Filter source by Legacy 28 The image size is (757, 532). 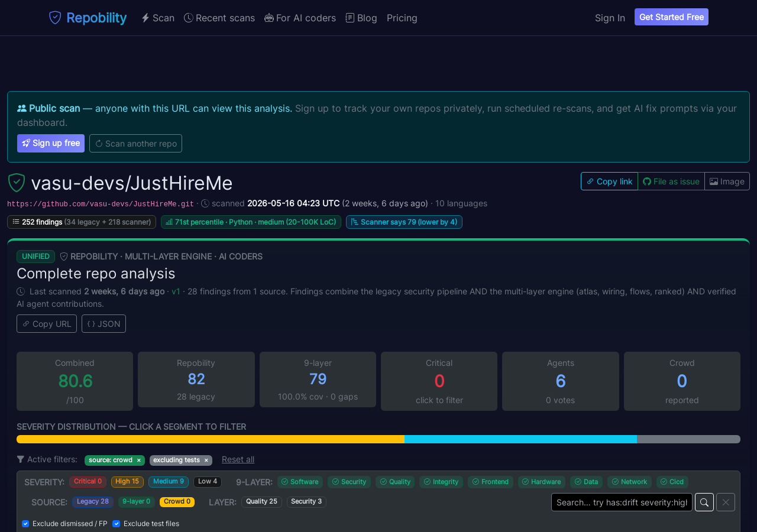[x=93, y=502]
